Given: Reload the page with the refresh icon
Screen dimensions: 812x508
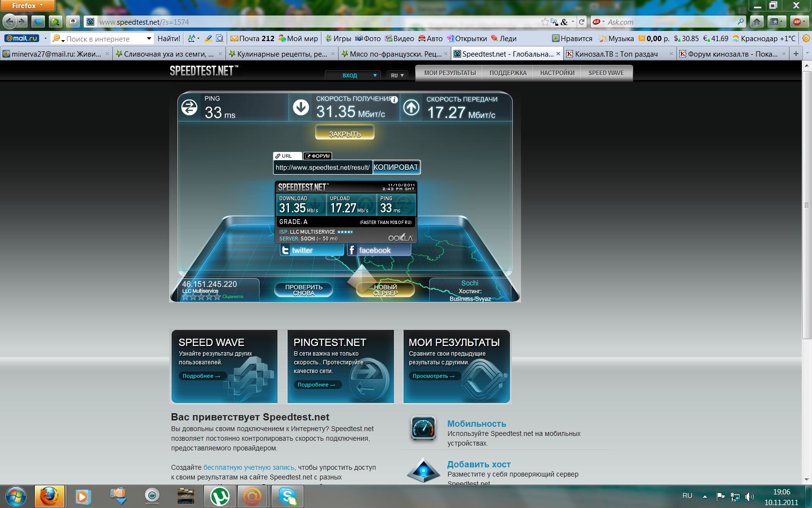Looking at the screenshot, I should (582, 22).
